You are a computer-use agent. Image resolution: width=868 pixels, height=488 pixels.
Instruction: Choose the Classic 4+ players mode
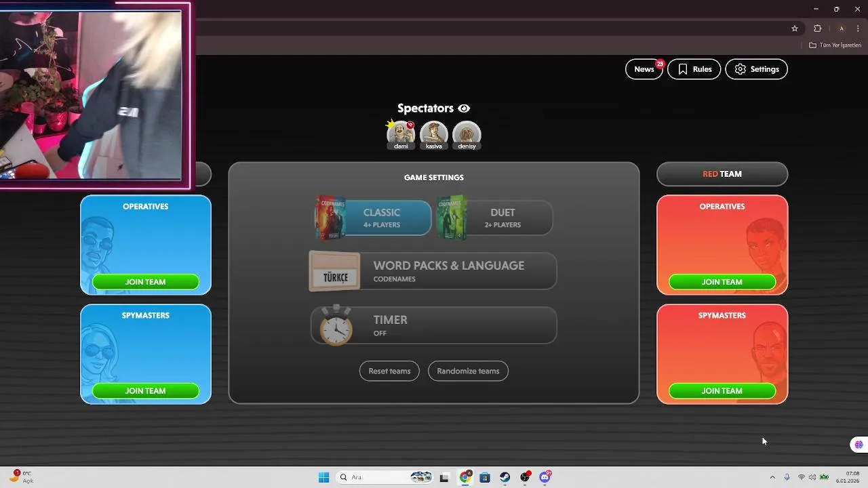[373, 218]
